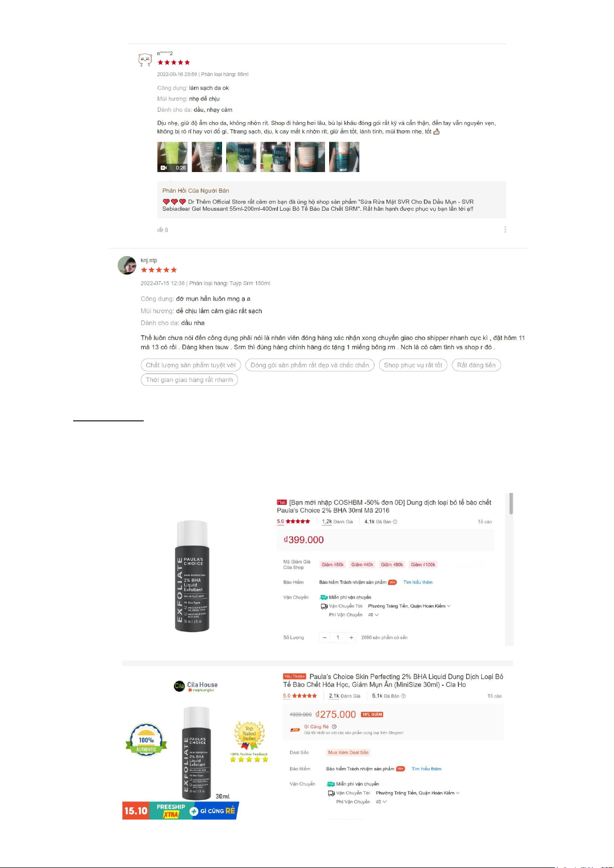Click the plus quantity stepper button

pyautogui.click(x=351, y=638)
